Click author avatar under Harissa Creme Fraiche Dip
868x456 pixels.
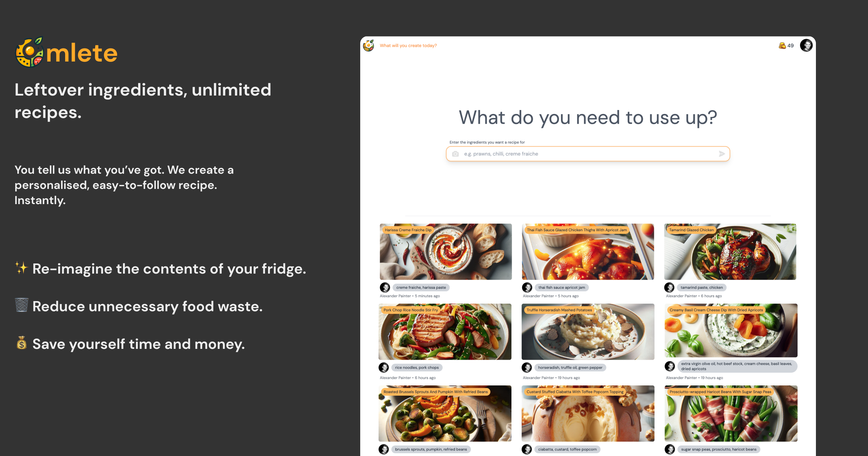click(x=385, y=287)
